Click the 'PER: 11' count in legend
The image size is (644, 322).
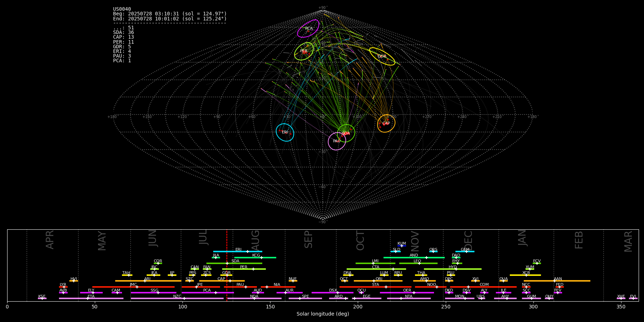[123, 42]
